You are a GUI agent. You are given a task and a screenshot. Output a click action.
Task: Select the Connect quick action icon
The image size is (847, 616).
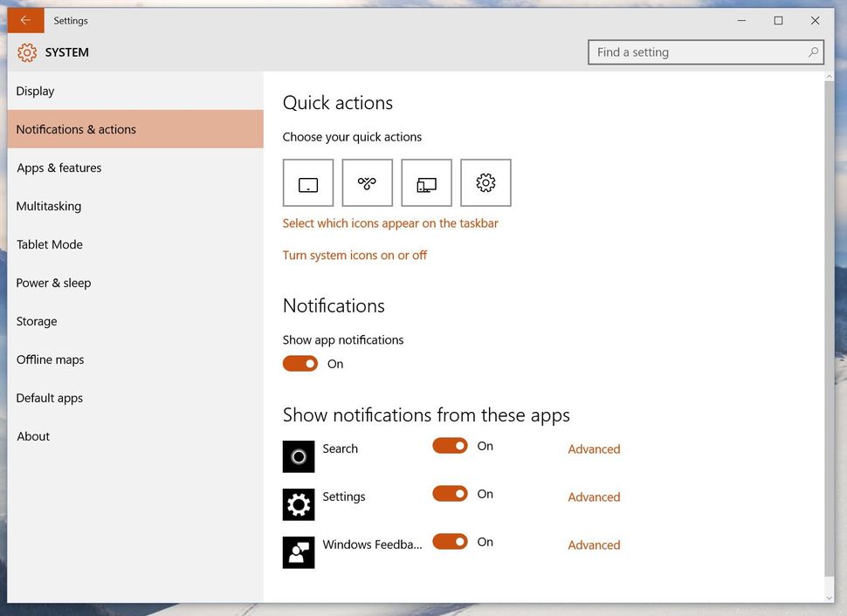pyautogui.click(x=426, y=182)
